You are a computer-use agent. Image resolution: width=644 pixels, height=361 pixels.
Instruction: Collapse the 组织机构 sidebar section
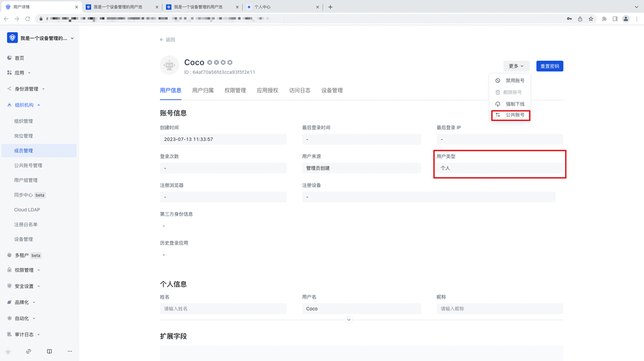coord(24,105)
